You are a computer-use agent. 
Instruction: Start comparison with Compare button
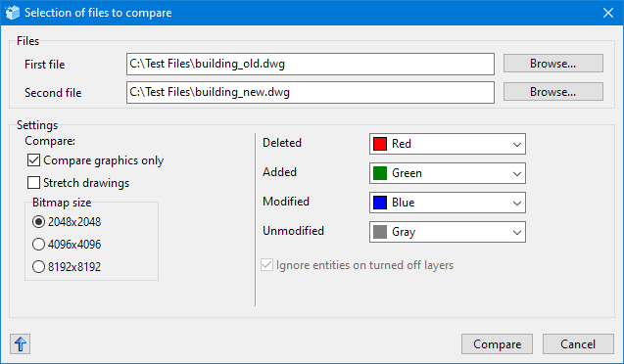pos(497,344)
